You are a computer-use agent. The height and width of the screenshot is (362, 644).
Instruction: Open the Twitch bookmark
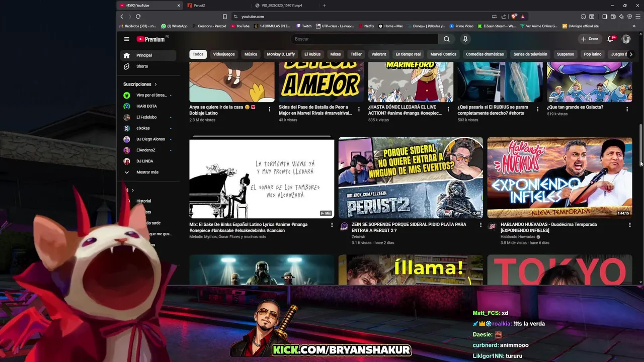coord(304,26)
